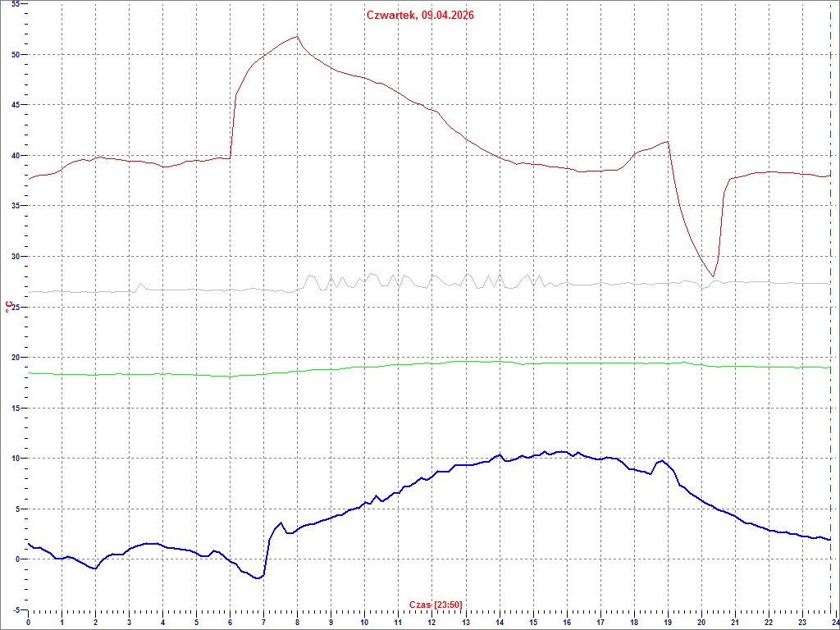Click the green dashed current-time vertical marker
Viewport: 840px width, 630px height.
coord(830,328)
